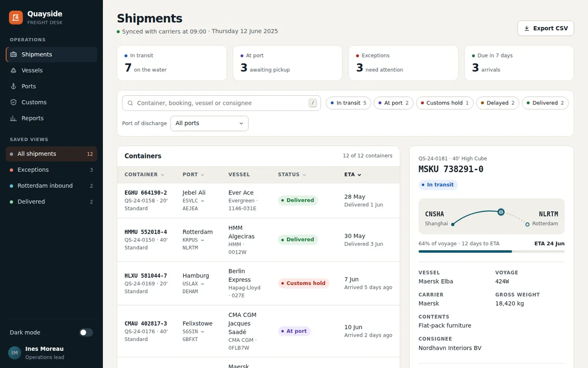Sort by the ETA column header
588x368 pixels.
(x=353, y=175)
